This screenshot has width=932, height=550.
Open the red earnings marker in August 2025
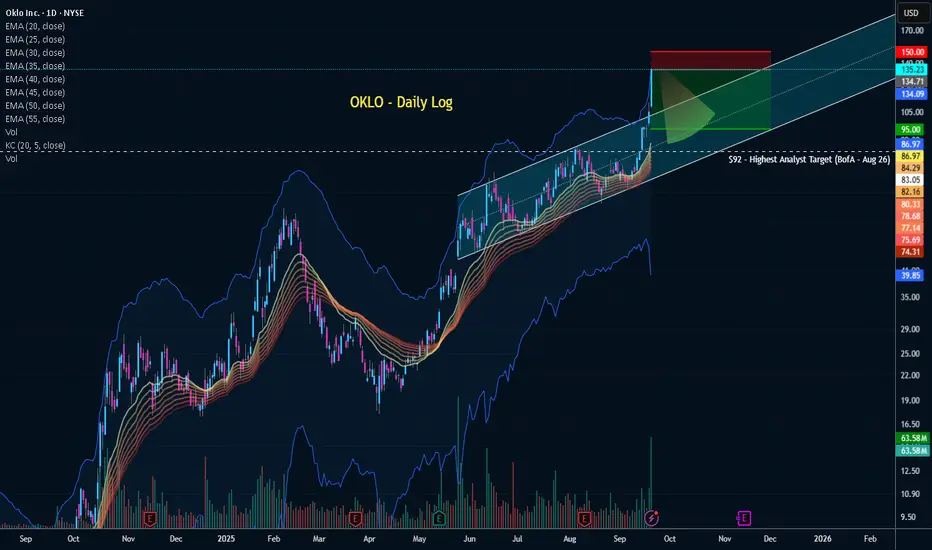click(x=584, y=518)
